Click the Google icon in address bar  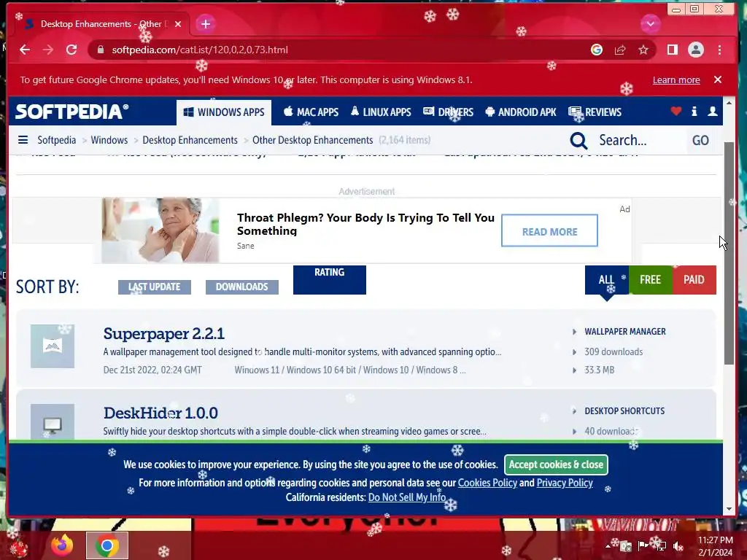597,50
